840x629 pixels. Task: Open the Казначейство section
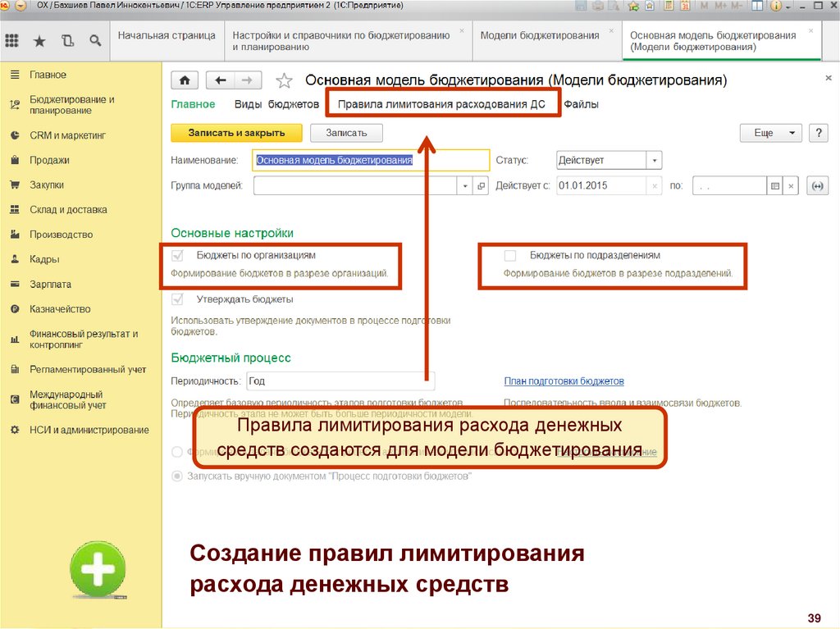point(60,309)
